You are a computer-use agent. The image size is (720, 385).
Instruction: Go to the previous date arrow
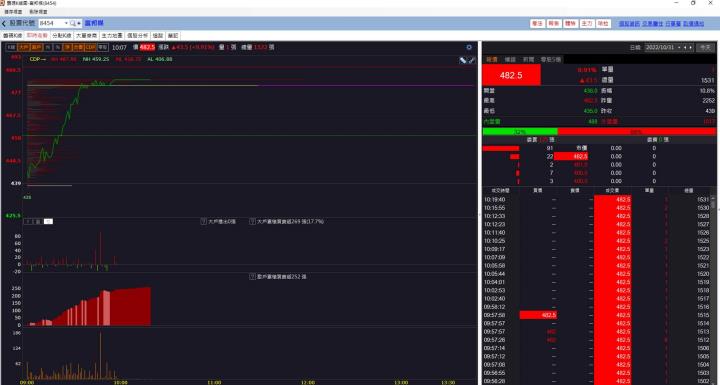685,47
